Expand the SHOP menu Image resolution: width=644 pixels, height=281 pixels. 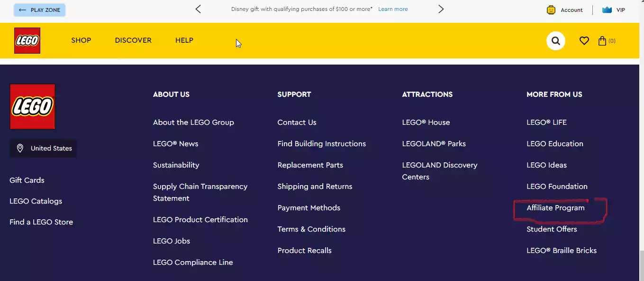coord(81,40)
